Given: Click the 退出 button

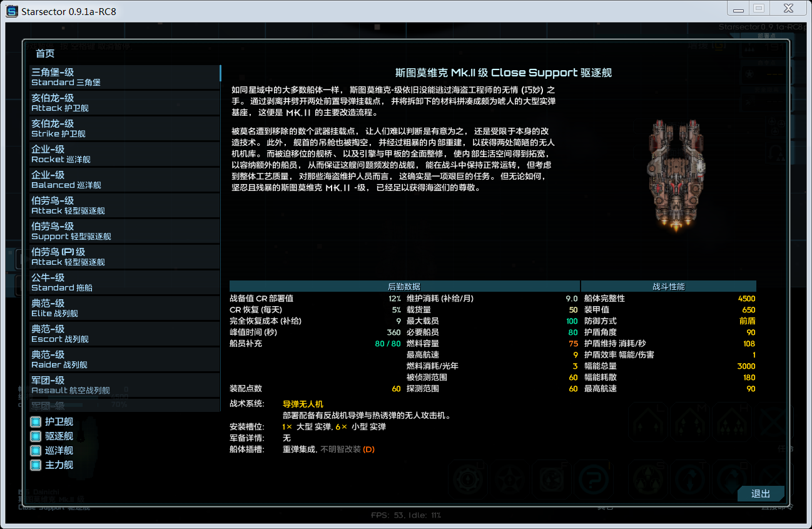Looking at the screenshot, I should click(x=761, y=494).
